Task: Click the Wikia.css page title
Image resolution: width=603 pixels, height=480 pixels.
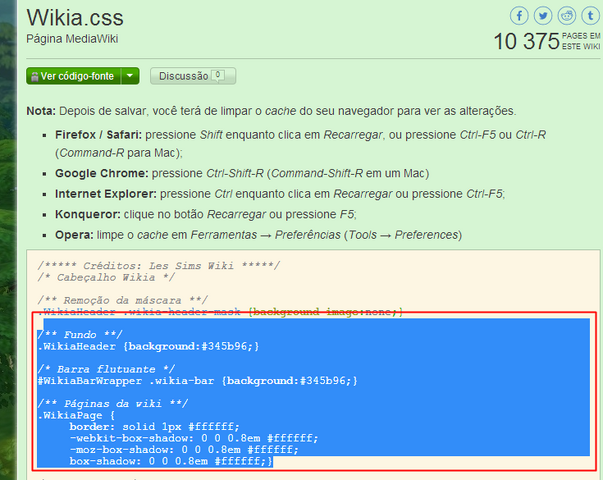Action: pos(75,18)
